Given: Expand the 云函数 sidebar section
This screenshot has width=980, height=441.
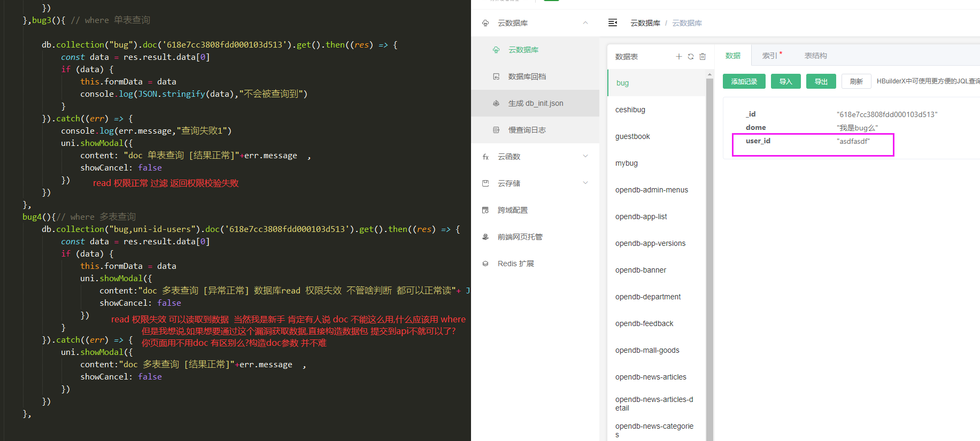Looking at the screenshot, I should pyautogui.click(x=585, y=157).
